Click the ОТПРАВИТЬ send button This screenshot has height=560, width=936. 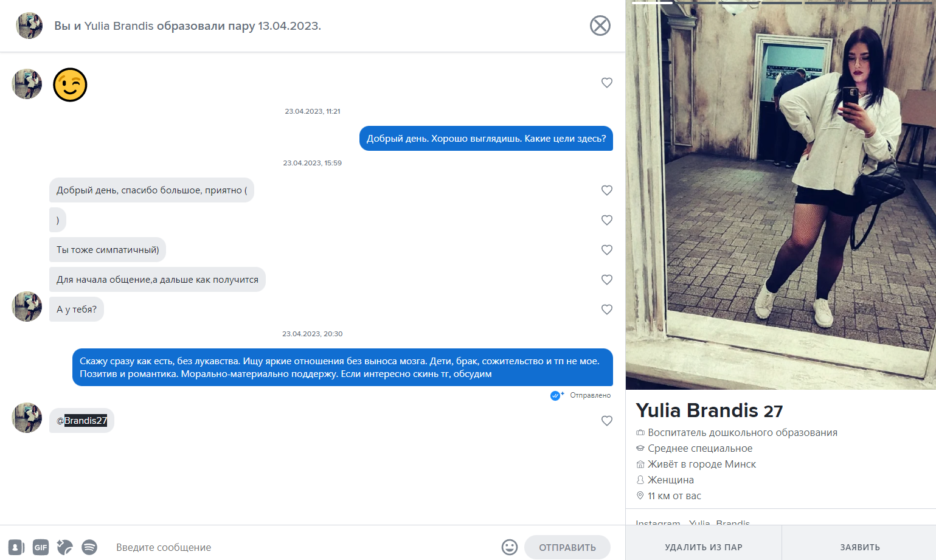click(567, 547)
